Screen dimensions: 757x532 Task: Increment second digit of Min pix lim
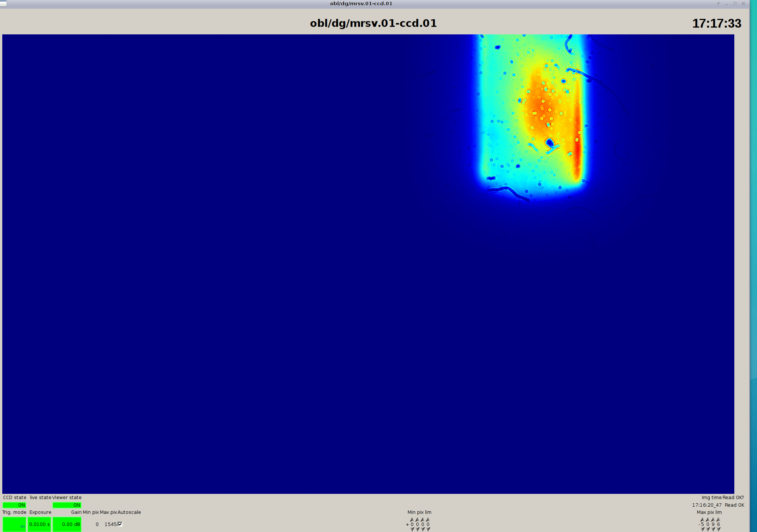pyautogui.click(x=417, y=520)
